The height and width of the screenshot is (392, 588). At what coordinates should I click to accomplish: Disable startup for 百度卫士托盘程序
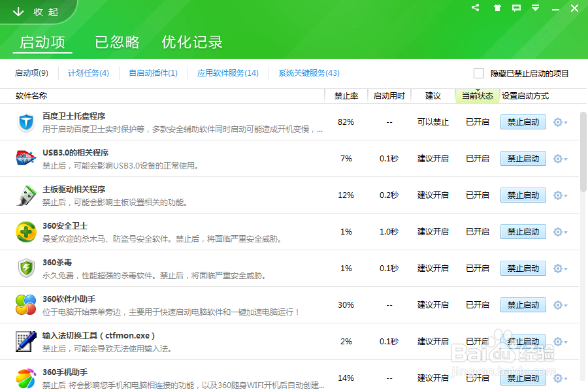click(523, 122)
